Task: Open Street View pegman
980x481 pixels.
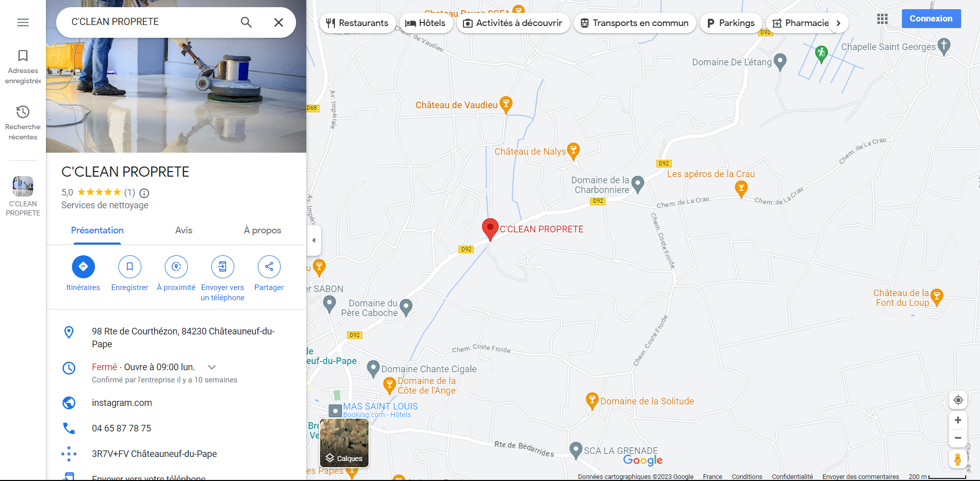Action: 958,459
